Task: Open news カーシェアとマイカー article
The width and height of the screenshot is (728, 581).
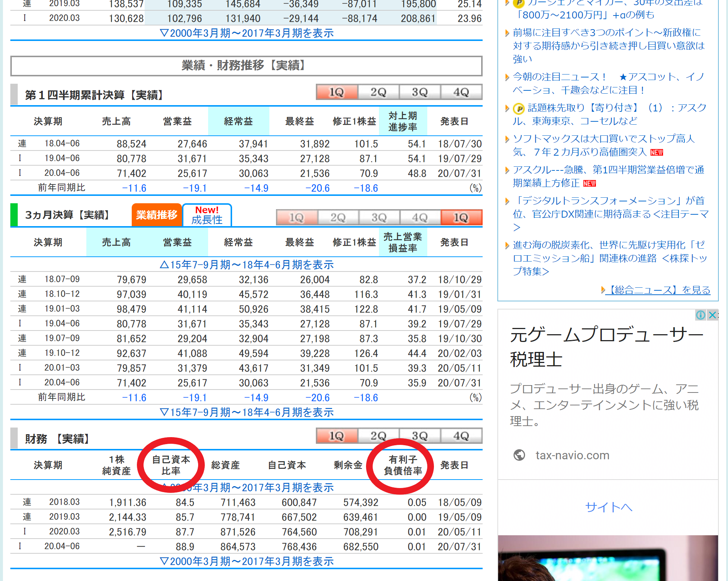Action: (x=609, y=9)
